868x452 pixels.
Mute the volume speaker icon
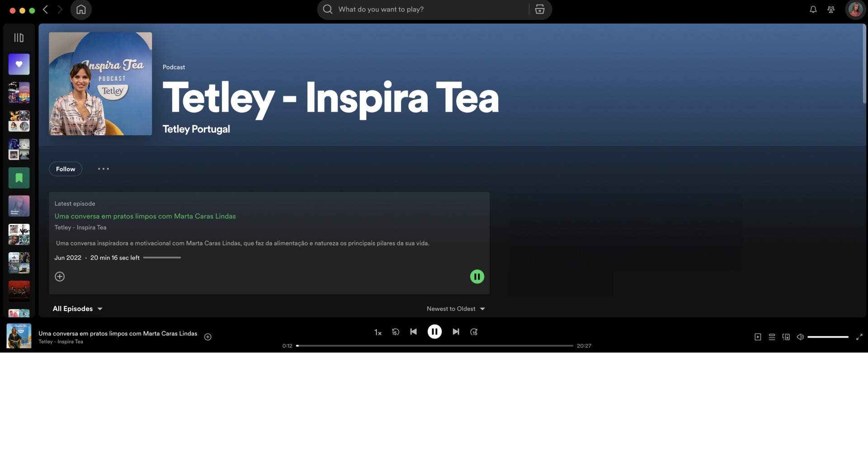(x=800, y=337)
